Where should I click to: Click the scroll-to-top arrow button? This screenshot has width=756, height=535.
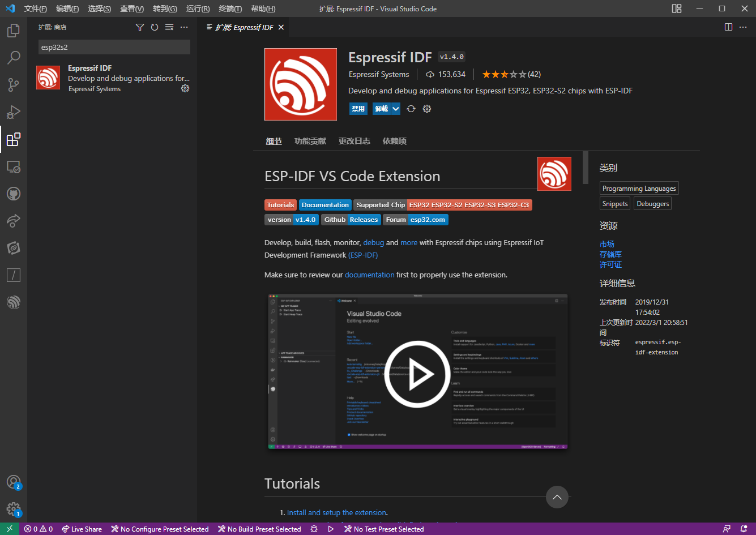point(557,497)
